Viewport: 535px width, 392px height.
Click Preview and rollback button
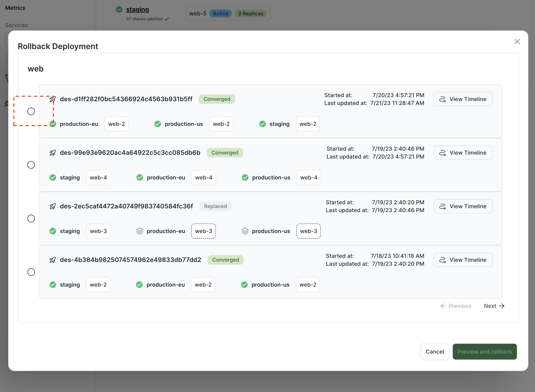(x=484, y=352)
